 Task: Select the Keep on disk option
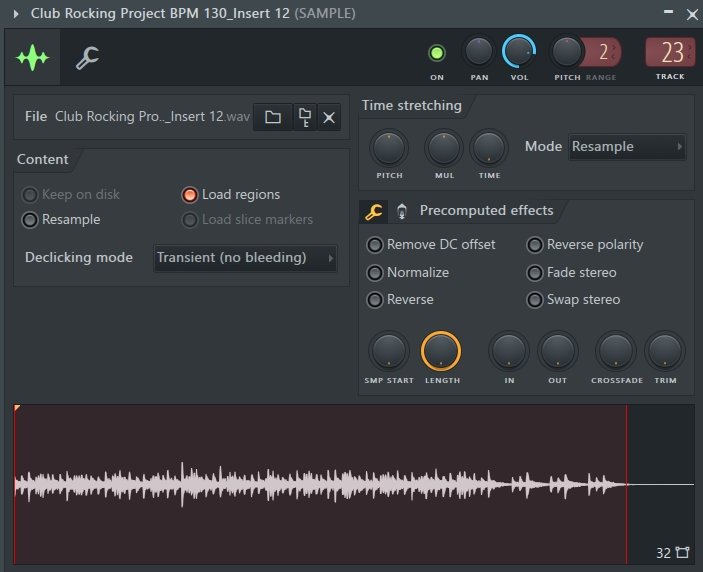click(x=71, y=195)
